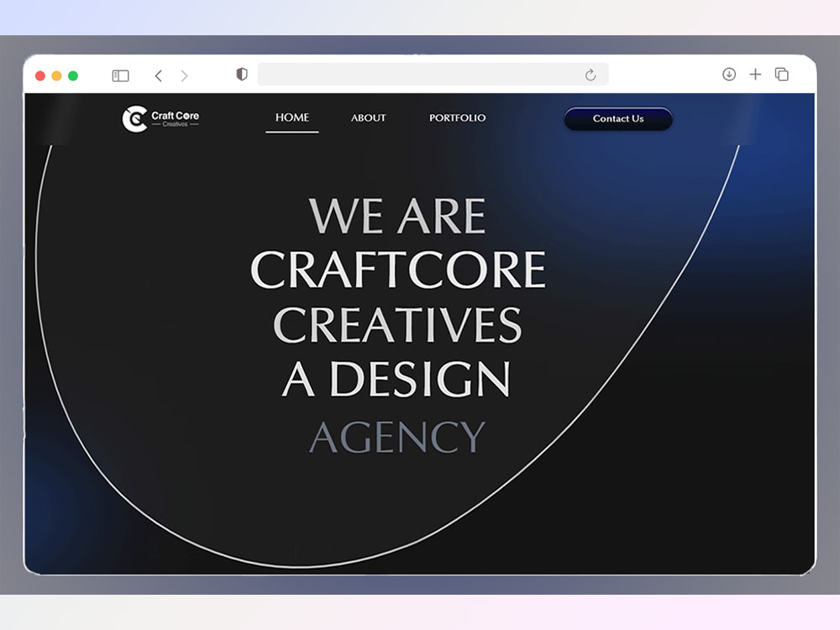Screen dimensions: 840x630
Task: Open the PORTFOLIO navigation item
Action: 458,118
